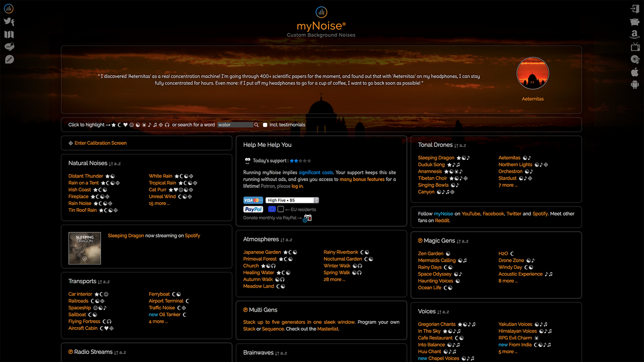
Task: Open the 'new' tag icon in left sidebar
Action: coord(9,60)
